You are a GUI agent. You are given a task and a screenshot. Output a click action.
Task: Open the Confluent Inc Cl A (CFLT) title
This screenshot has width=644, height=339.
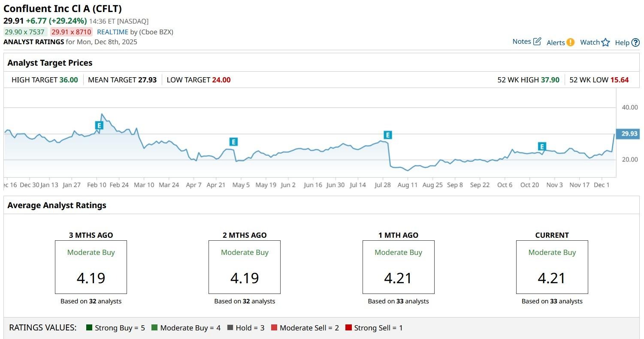(x=63, y=9)
